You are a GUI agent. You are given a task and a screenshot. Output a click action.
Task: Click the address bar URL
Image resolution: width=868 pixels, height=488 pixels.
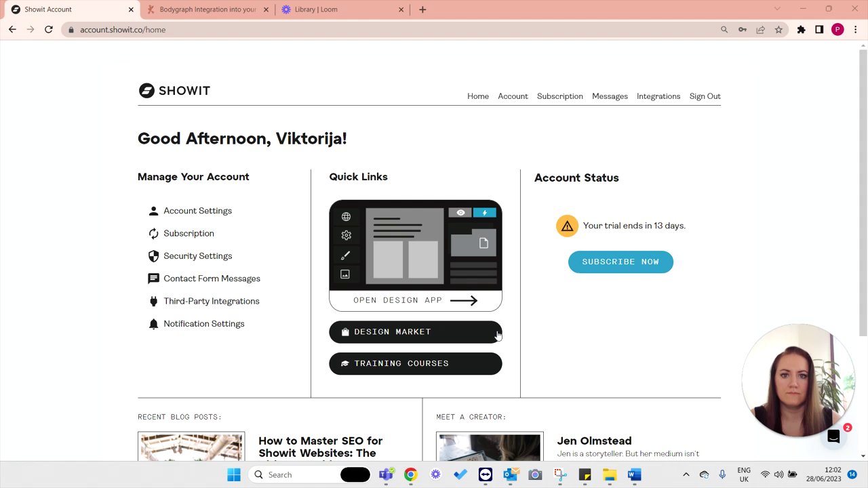[x=123, y=30]
